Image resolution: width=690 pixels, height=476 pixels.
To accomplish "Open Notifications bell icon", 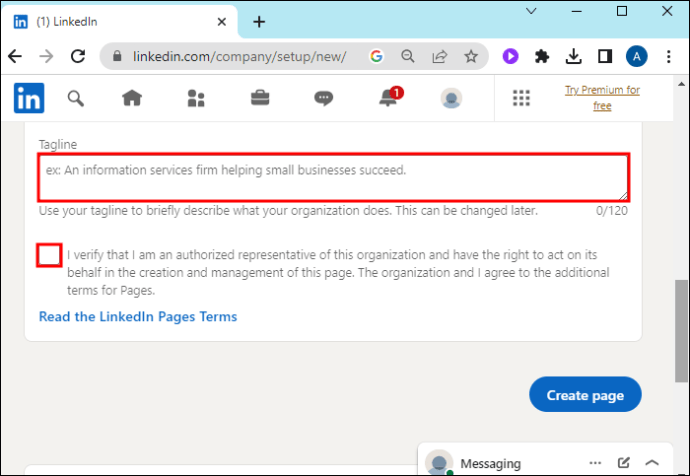I will [x=388, y=98].
